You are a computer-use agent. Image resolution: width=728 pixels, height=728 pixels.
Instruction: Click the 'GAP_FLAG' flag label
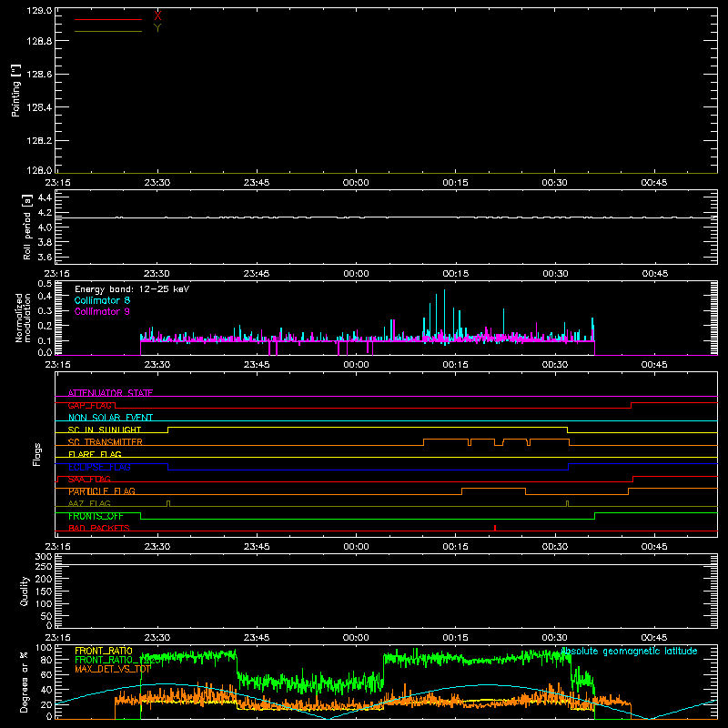click(89, 405)
